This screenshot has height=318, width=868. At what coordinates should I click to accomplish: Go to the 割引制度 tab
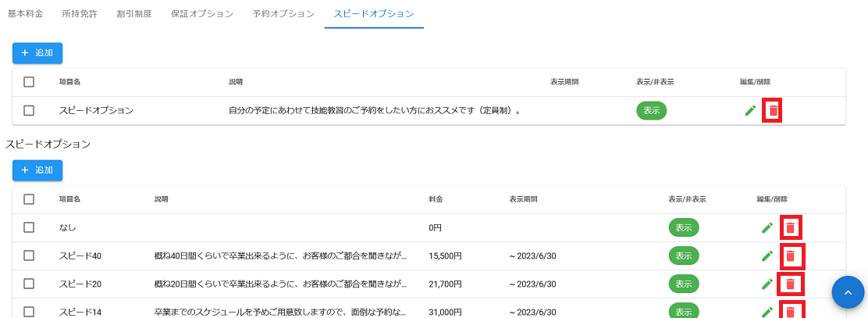(134, 14)
